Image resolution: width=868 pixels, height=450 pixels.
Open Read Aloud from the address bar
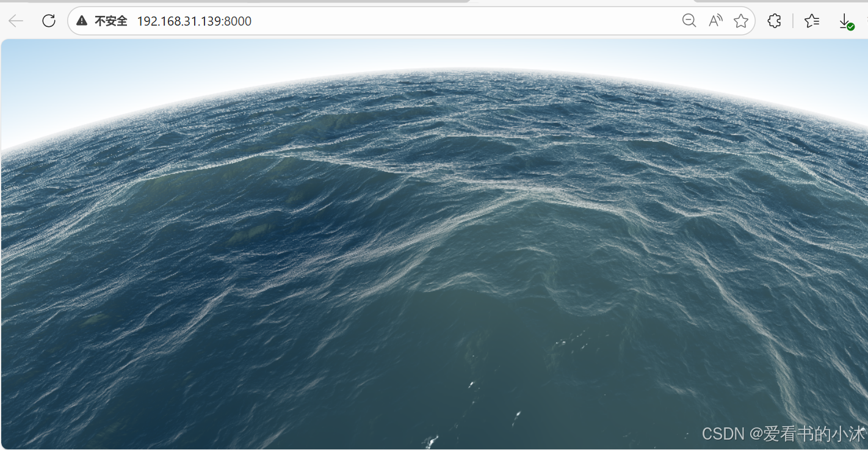coord(715,21)
